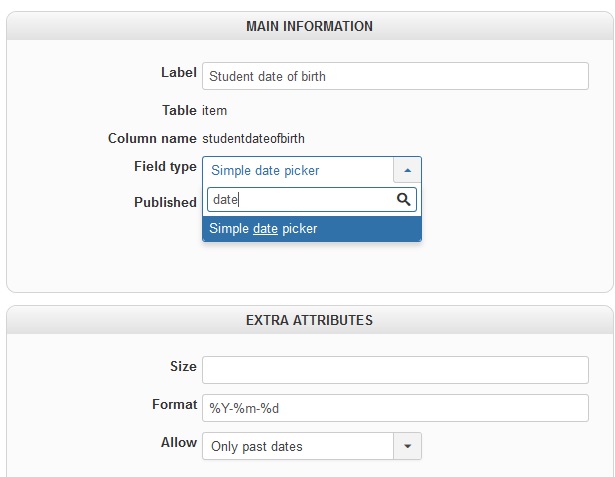Viewport: 615px width, 477px height.
Task: Click the 'Published' field label
Action: tap(165, 202)
